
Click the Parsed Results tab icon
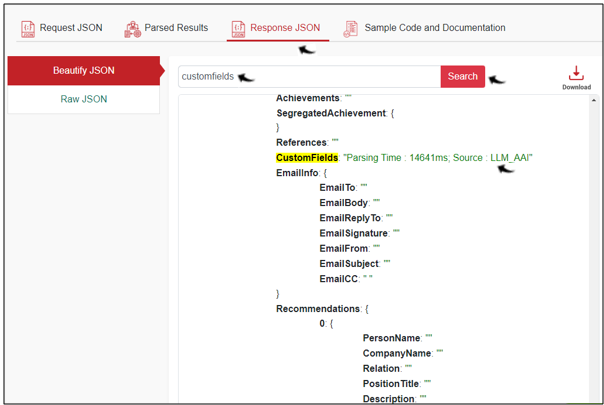coord(132,28)
